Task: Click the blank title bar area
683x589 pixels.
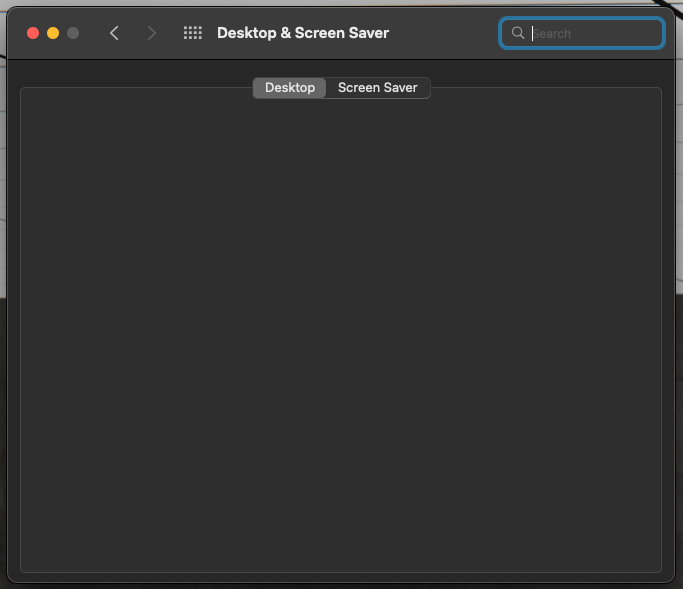Action: 445,33
